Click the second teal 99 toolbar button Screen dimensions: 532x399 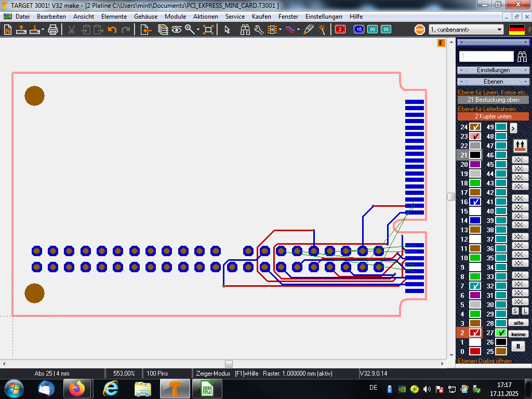click(x=386, y=30)
